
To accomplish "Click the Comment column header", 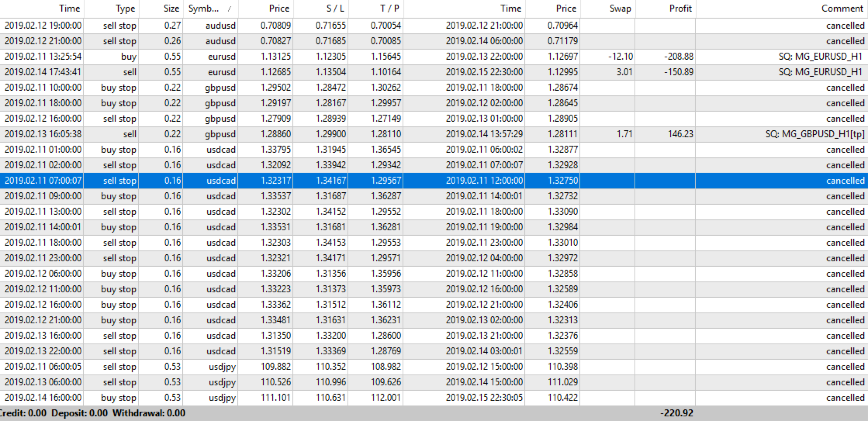I will coord(842,9).
